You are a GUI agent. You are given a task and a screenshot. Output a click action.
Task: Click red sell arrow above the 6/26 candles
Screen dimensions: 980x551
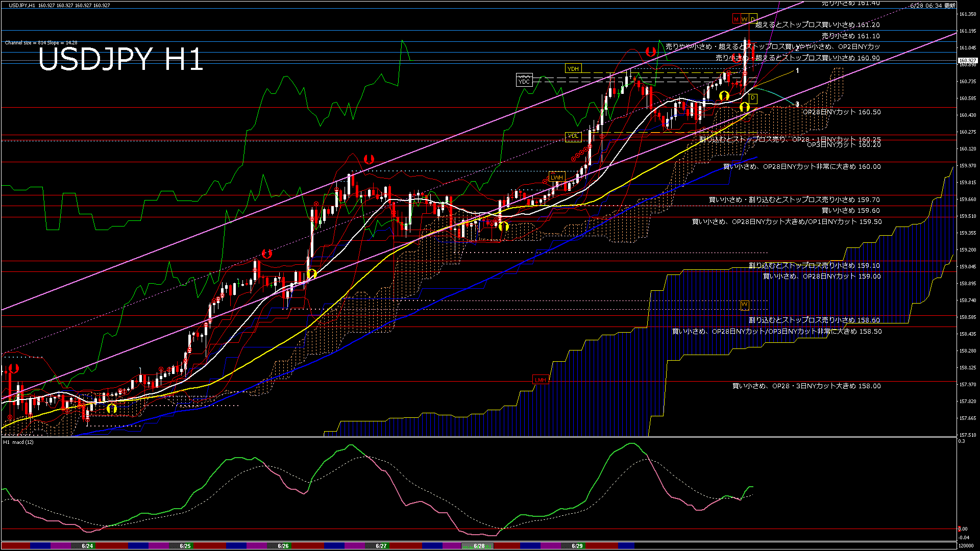266,253
